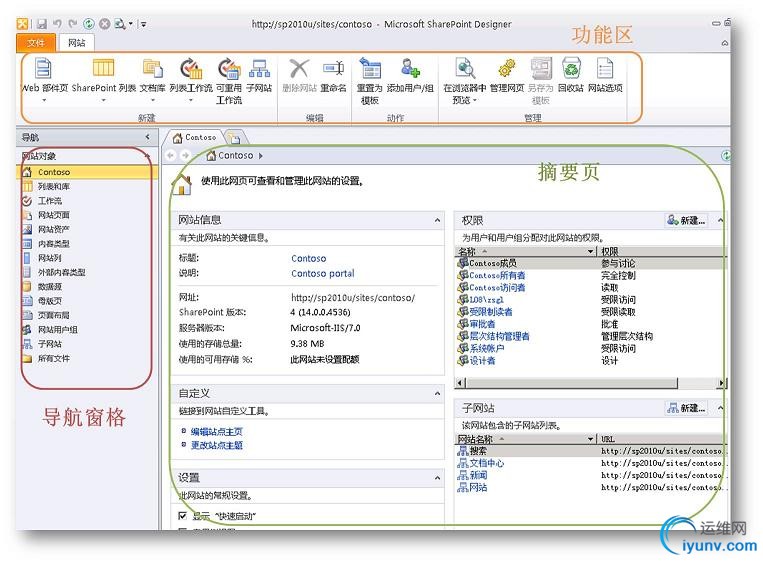Image resolution: width=763 pixels, height=562 pixels.
Task: Toggle the 显示"快速启动" checkbox
Action: [182, 515]
